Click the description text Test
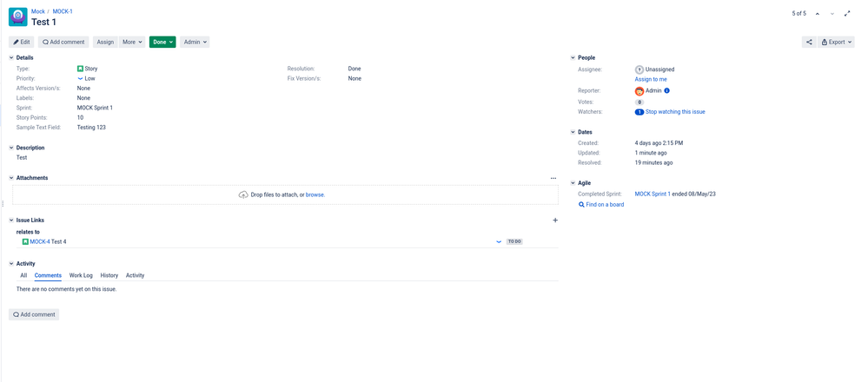The width and height of the screenshot is (868, 382). click(22, 157)
